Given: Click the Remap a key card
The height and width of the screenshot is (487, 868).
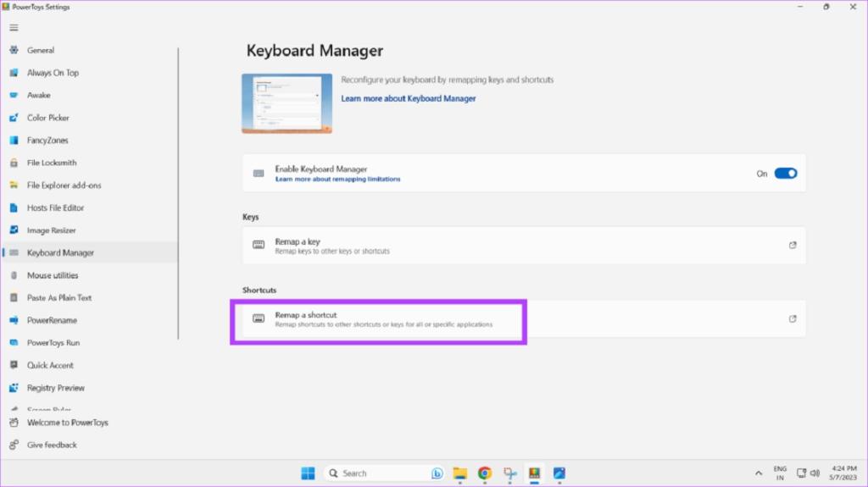Looking at the screenshot, I should (x=524, y=245).
